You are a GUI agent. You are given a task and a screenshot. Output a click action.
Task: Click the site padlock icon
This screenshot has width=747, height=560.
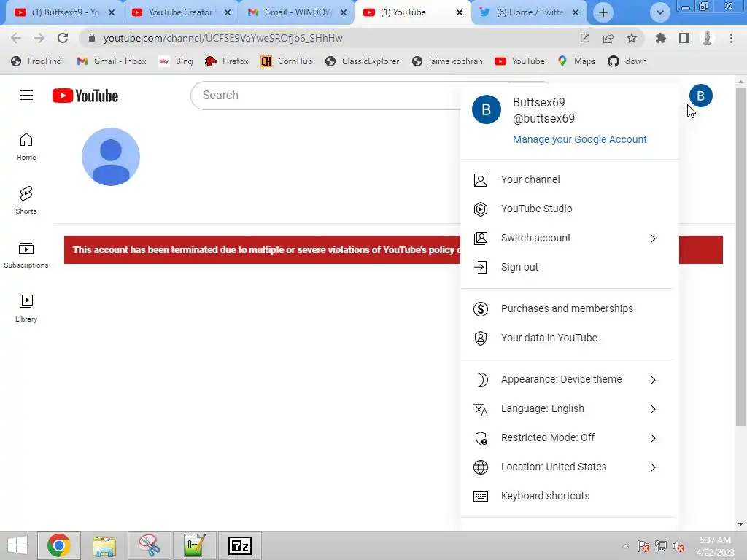[92, 38]
